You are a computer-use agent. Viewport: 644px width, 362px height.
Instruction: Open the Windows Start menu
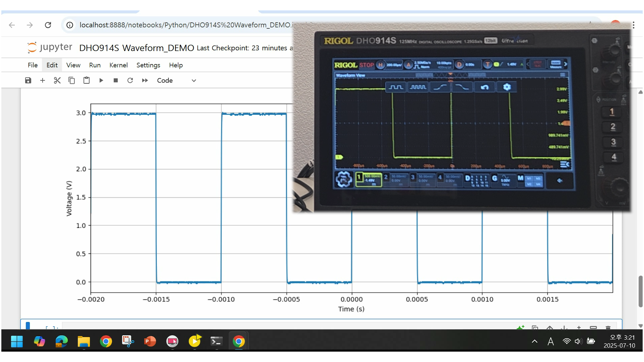[x=17, y=342]
